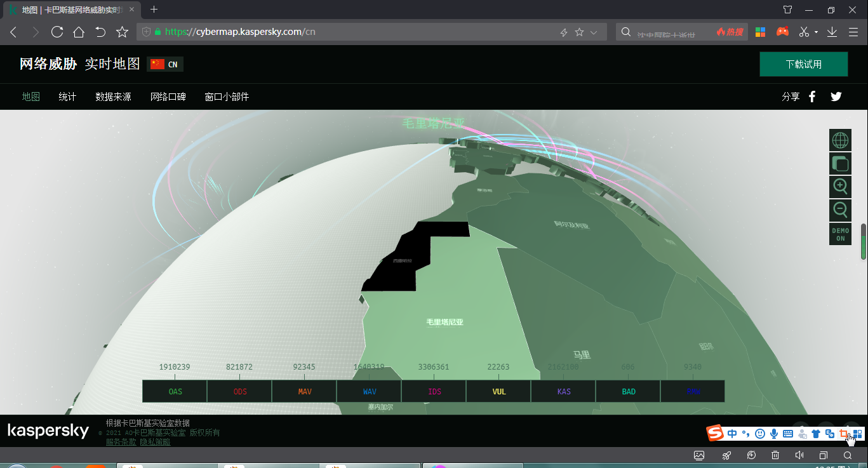Open the 隐私策略 privacy policy link

pos(155,442)
